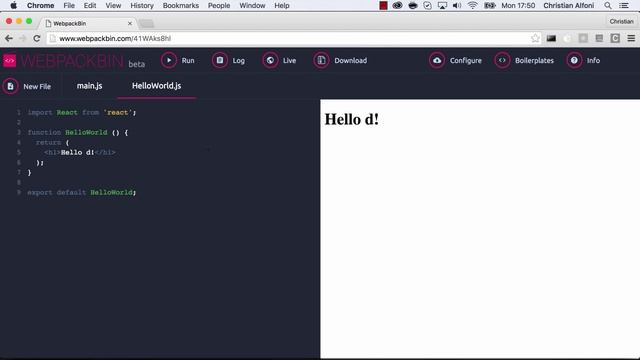Viewport: 640px width, 360px height.
Task: Go back with the browser back arrow
Action: pos(9,38)
